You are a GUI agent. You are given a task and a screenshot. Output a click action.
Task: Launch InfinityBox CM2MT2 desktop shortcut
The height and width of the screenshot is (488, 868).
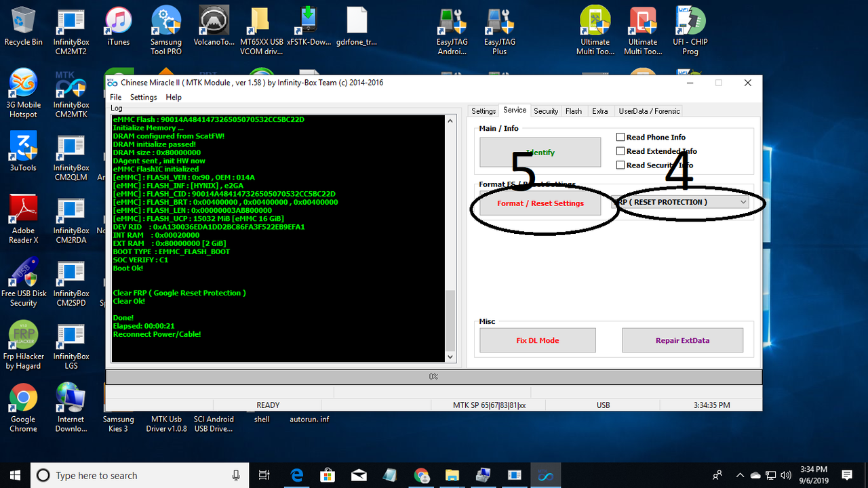pyautogui.click(x=71, y=32)
